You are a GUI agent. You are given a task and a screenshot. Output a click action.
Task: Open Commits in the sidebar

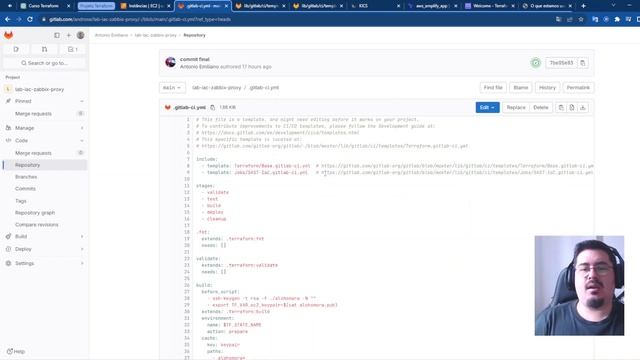tap(25, 189)
